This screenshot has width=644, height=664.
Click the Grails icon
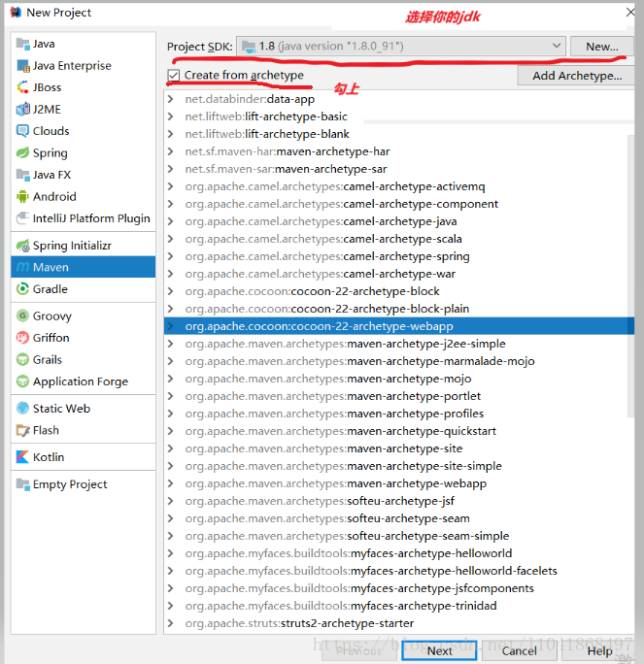pyautogui.click(x=22, y=359)
